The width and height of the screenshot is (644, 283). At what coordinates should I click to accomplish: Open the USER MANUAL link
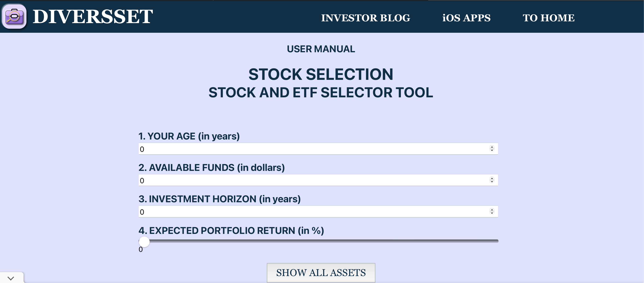point(321,49)
